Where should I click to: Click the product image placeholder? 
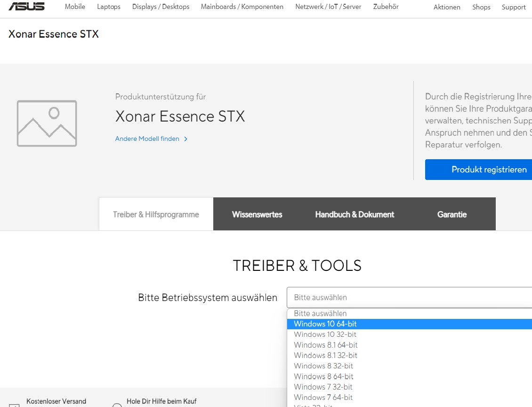coord(47,123)
